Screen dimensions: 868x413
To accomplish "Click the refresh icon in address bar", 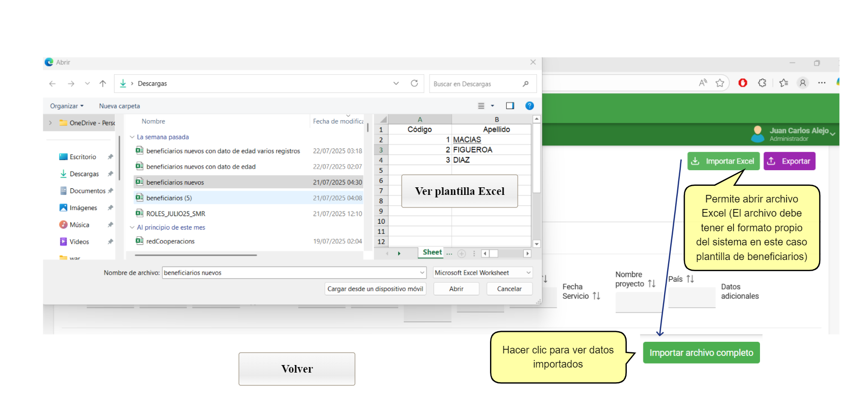I will point(414,83).
